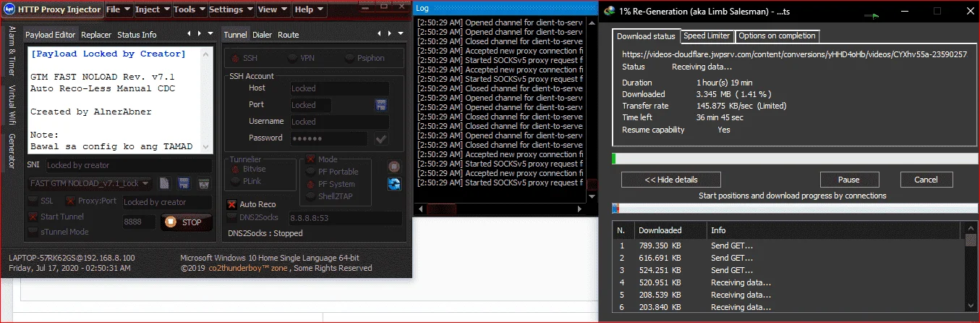Screen dimensions: 980x323
Task: Choose PF System mode
Action: tap(331, 184)
